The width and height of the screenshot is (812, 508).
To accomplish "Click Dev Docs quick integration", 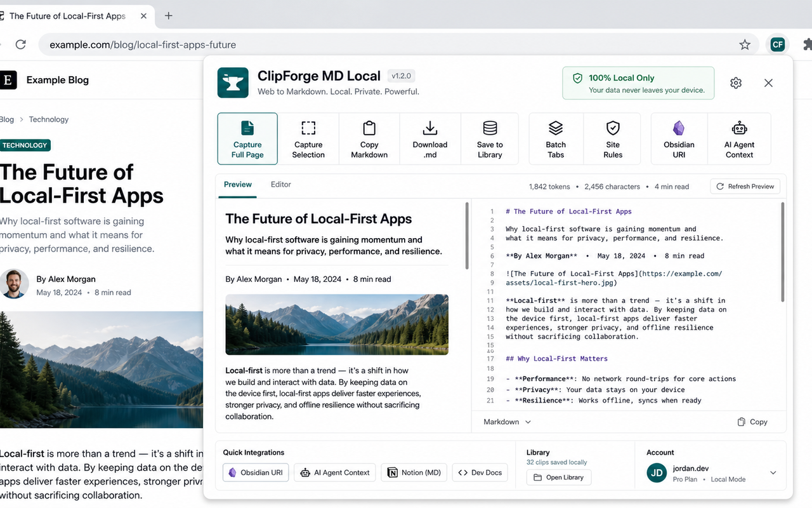I will (x=480, y=472).
